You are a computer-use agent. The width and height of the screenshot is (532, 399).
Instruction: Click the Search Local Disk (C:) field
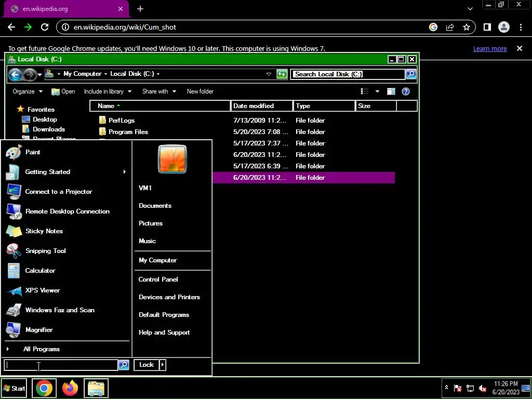[x=348, y=74]
